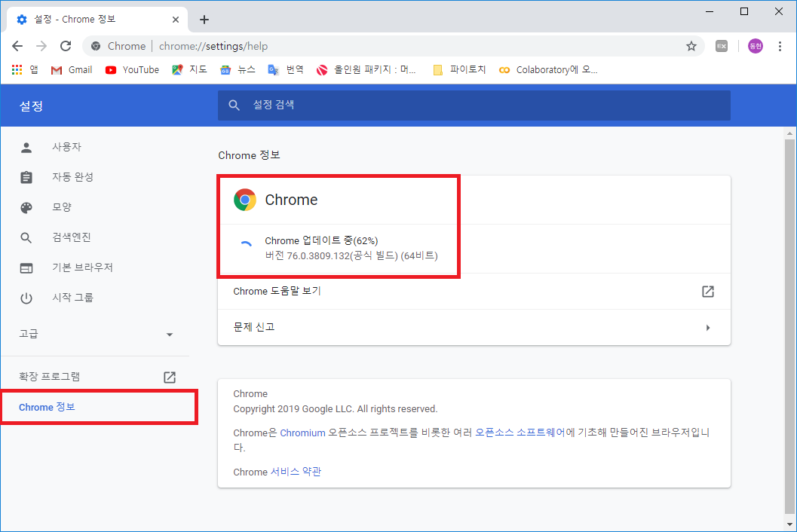Focus the chrome://settings/help address bar

pyautogui.click(x=394, y=46)
